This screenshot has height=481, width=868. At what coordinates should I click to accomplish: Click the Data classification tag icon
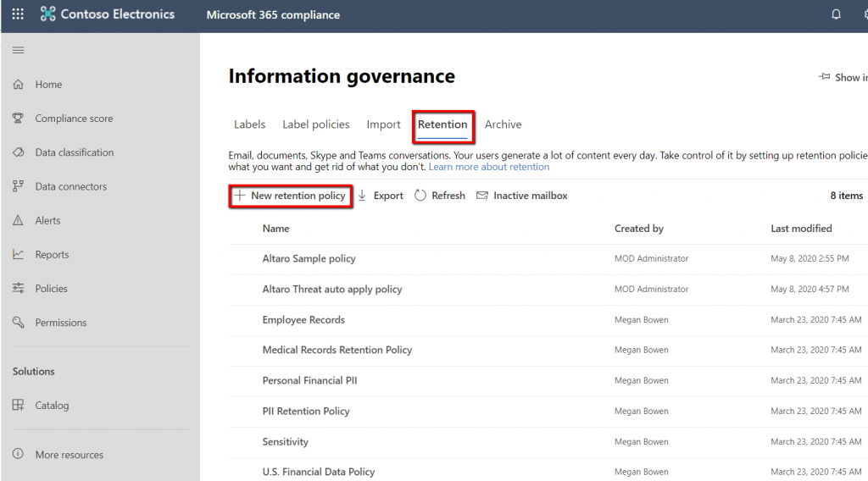(x=19, y=152)
